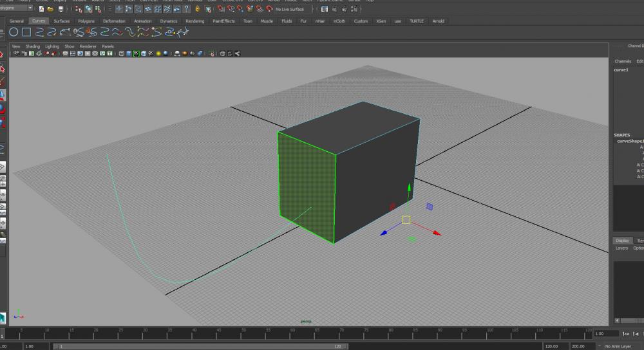Screen dimensions: 644x350
Task: Toggle viewport Resolution Gate icon
Action: click(80, 54)
